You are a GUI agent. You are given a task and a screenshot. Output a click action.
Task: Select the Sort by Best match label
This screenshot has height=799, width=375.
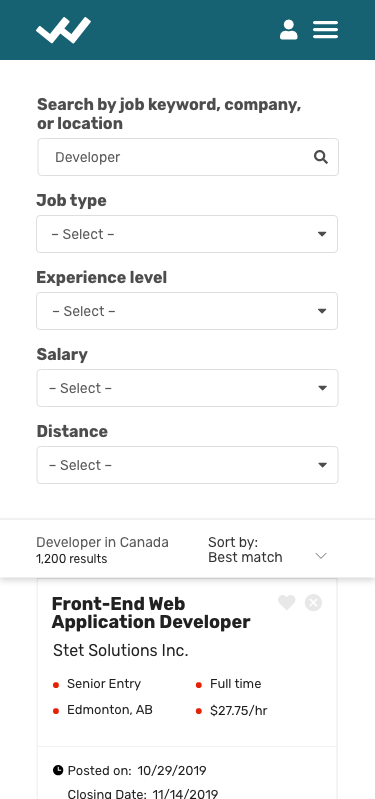click(x=245, y=550)
